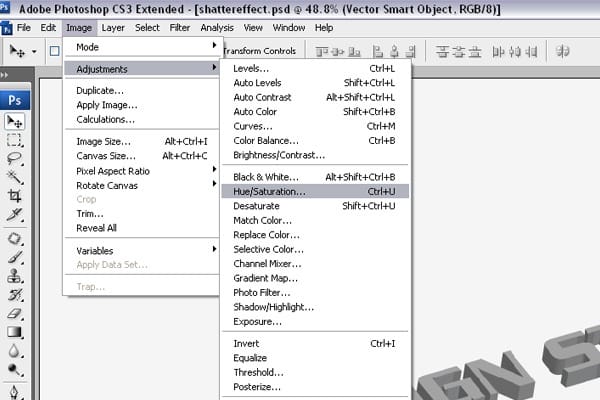Click Auto-Align Layers icon in options bar
The width and height of the screenshot is (600, 400).
tap(562, 51)
